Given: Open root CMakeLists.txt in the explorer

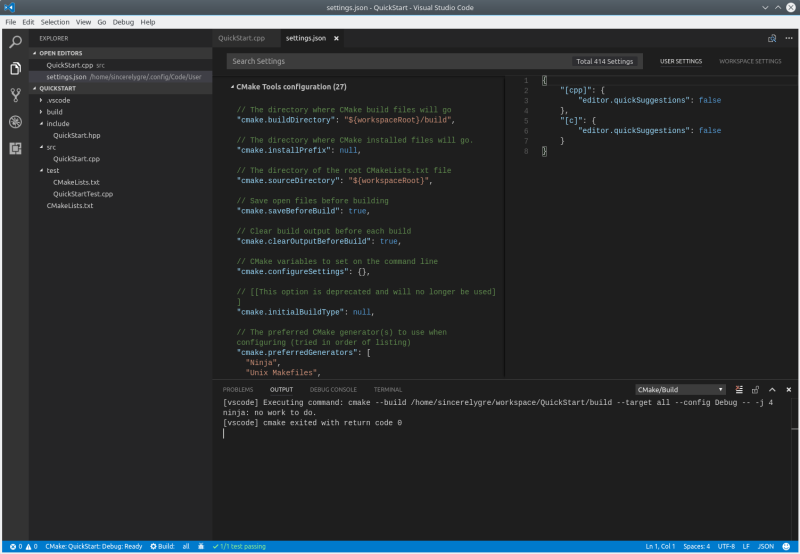Looking at the screenshot, I should 70,206.
